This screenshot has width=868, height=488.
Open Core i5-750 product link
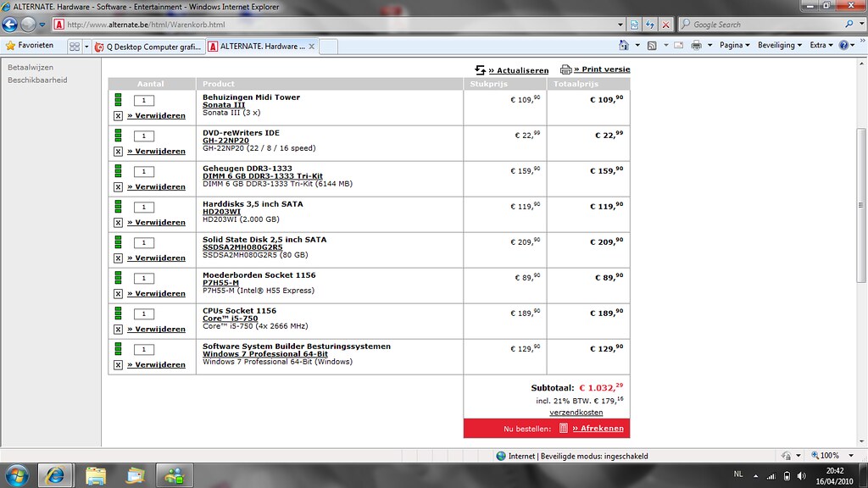pyautogui.click(x=230, y=319)
